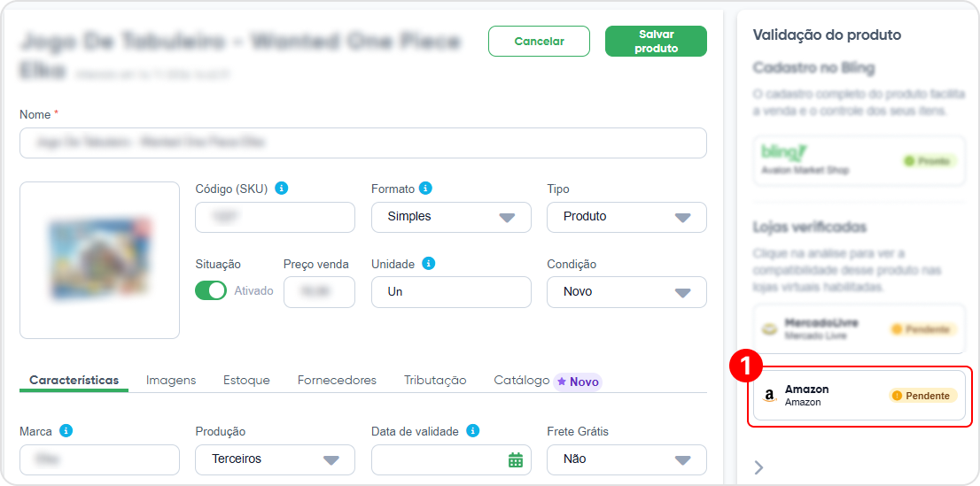Click the Bling logo card
The height and width of the screenshot is (486, 980).
pos(859,160)
